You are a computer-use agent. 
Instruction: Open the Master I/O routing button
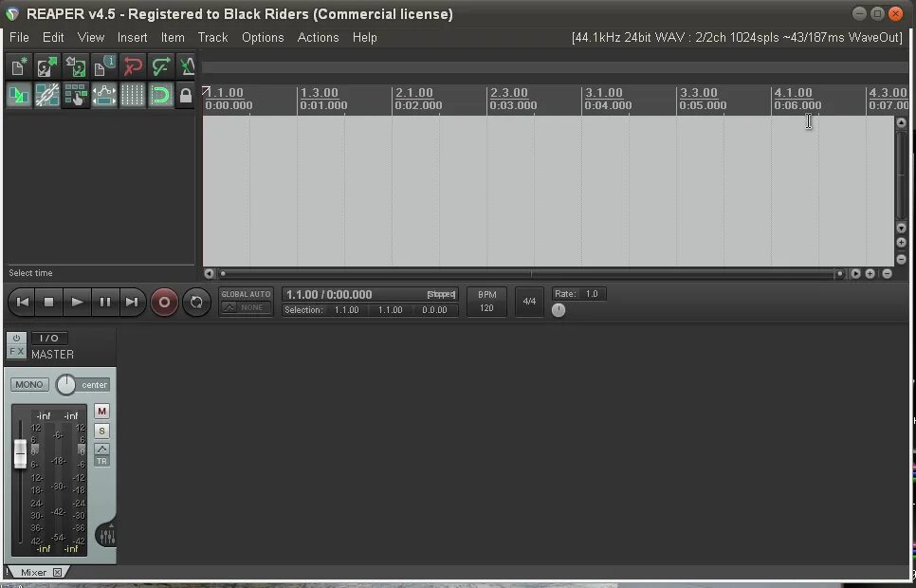coord(49,338)
